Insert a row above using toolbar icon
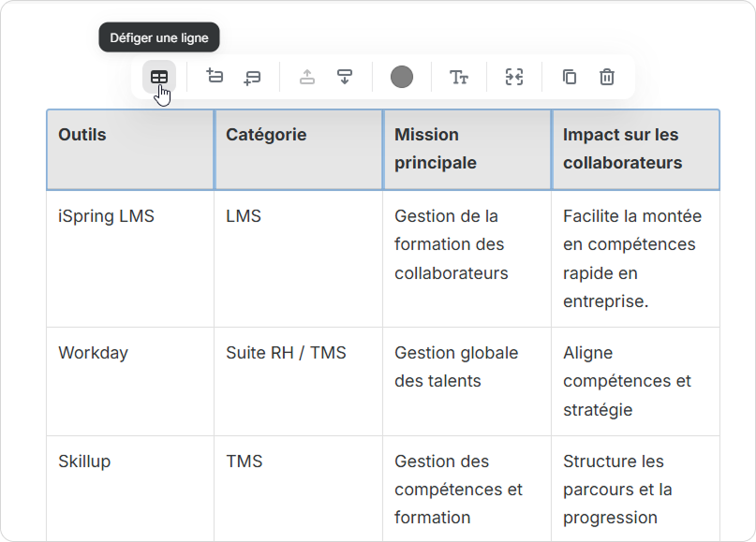Screen dimensions: 756x542 (215, 77)
